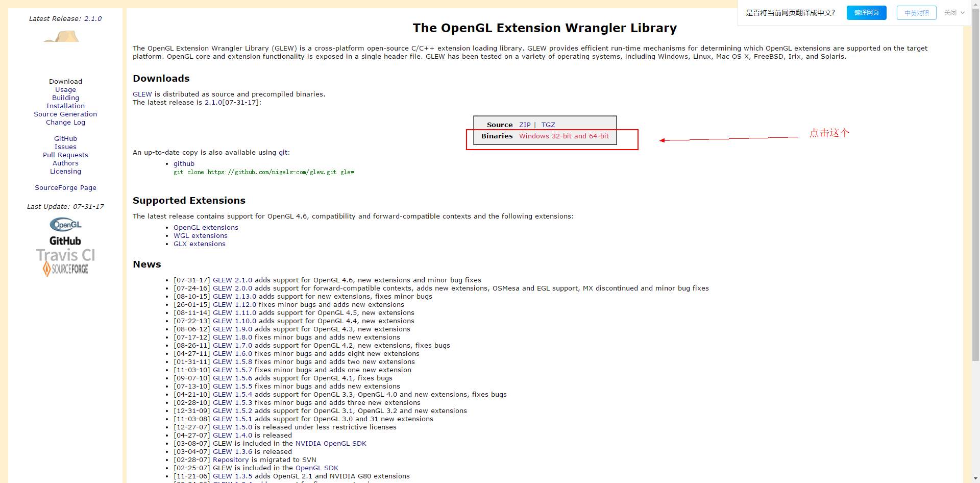The width and height of the screenshot is (980, 483).
Task: Open the Authors link
Action: pyautogui.click(x=65, y=163)
